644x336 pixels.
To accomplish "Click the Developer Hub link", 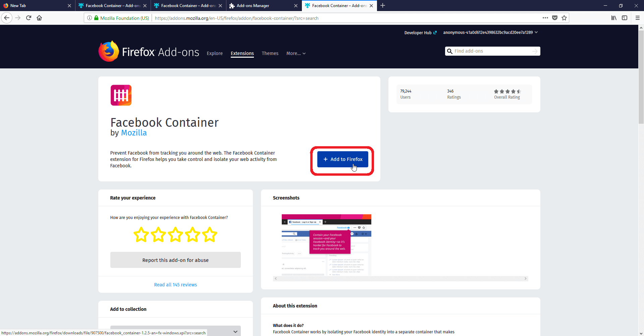I will coord(421,33).
